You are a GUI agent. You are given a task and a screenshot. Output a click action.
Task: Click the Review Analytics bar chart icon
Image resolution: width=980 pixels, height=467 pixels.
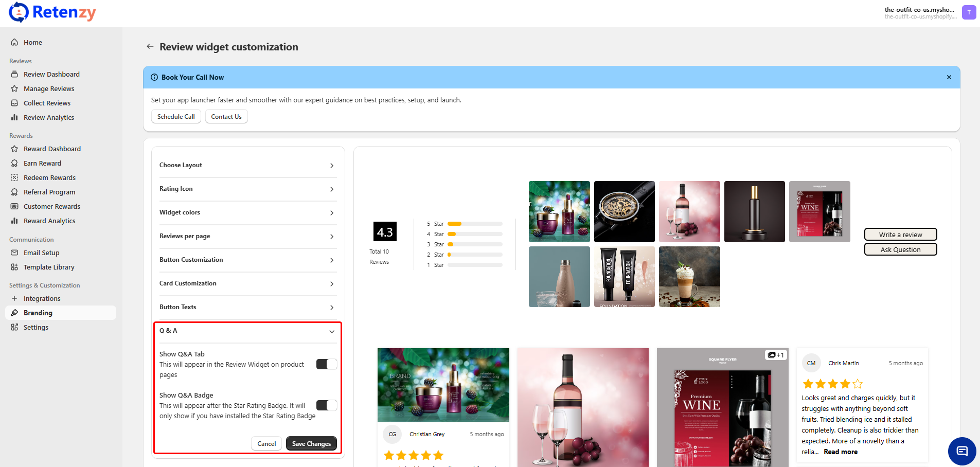(14, 117)
